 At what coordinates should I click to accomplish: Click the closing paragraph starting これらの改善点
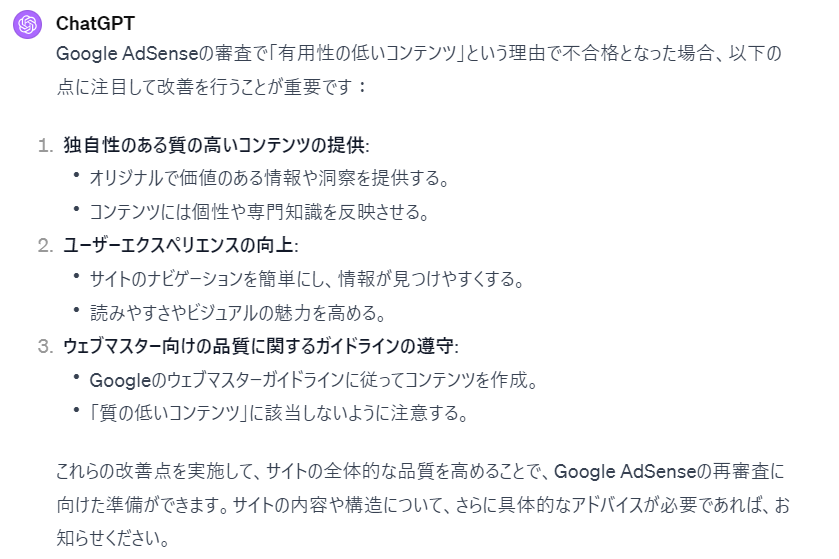tap(423, 504)
